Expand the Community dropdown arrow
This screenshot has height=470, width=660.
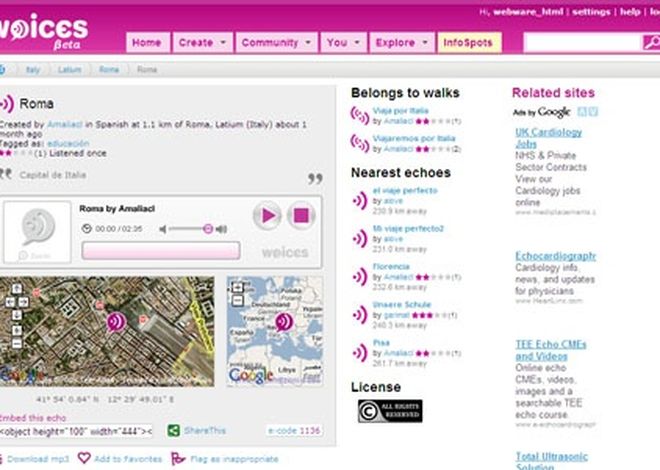click(308, 42)
